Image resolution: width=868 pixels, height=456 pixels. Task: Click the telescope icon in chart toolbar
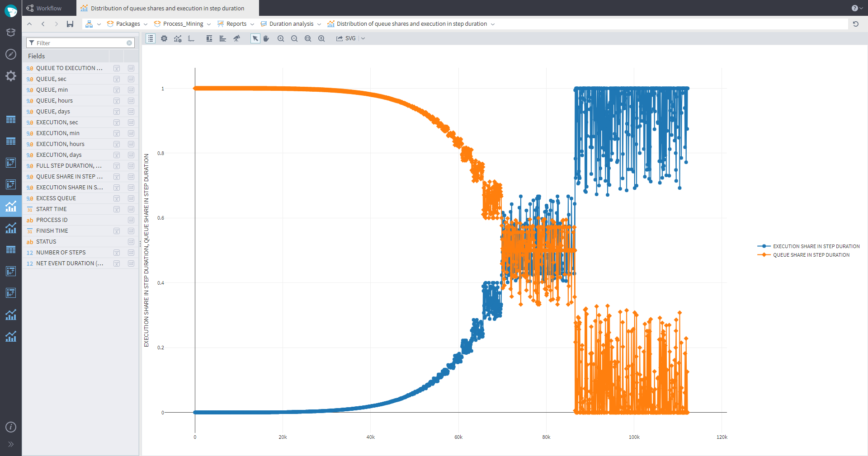click(x=236, y=39)
